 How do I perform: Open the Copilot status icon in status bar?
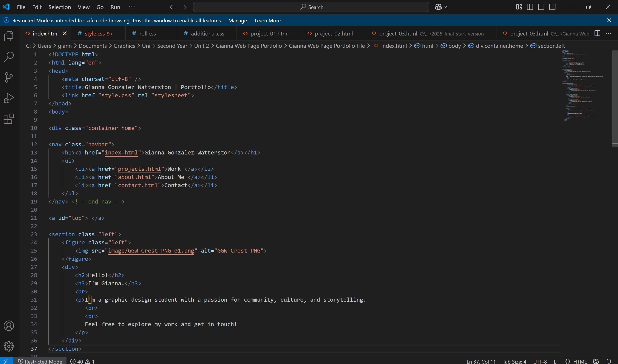click(596, 361)
